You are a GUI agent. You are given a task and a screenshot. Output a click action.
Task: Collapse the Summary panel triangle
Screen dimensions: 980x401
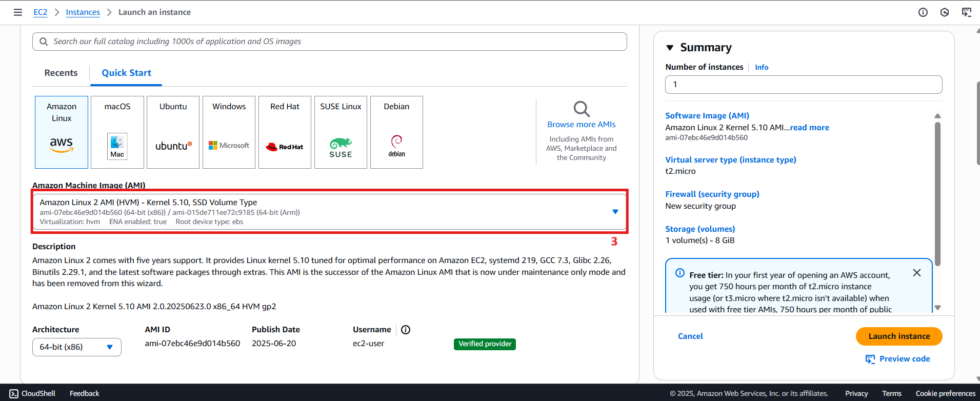pos(670,48)
